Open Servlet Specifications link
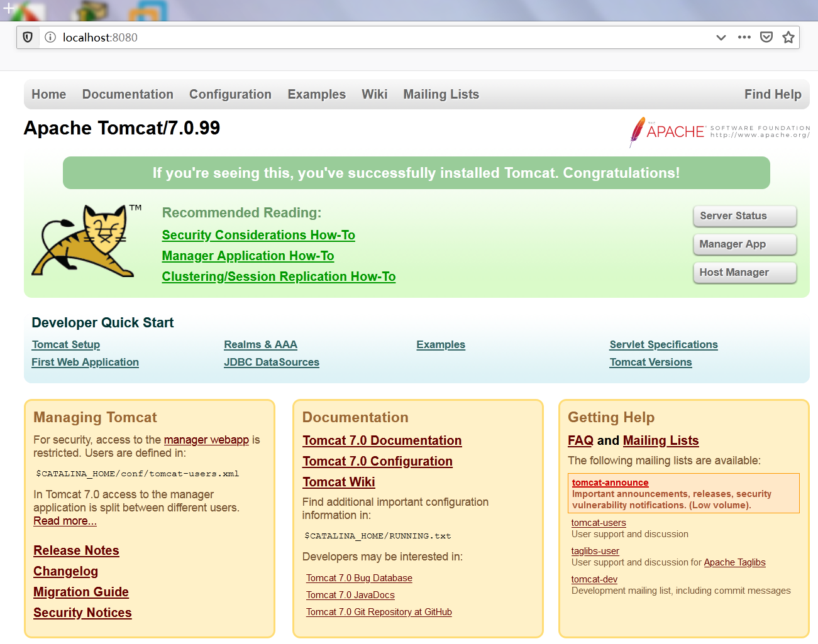Screen dimensions: 818x644 click(x=663, y=345)
